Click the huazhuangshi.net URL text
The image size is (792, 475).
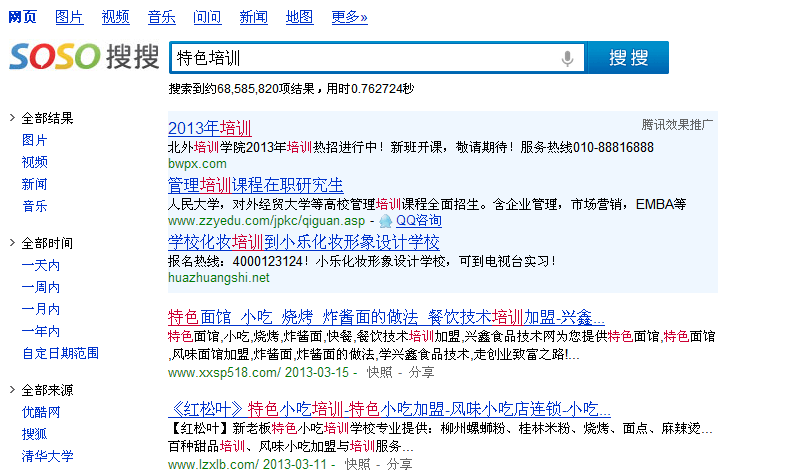(x=219, y=277)
